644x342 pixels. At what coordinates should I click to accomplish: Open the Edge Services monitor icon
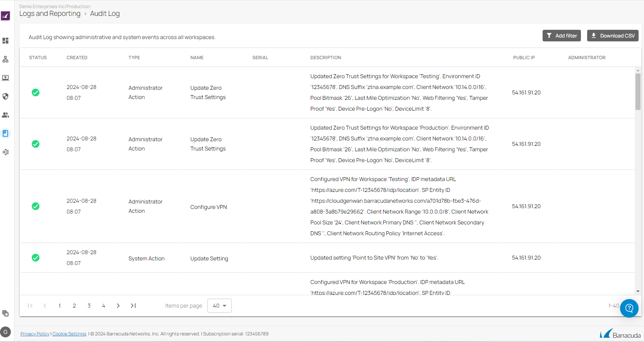tap(5, 78)
